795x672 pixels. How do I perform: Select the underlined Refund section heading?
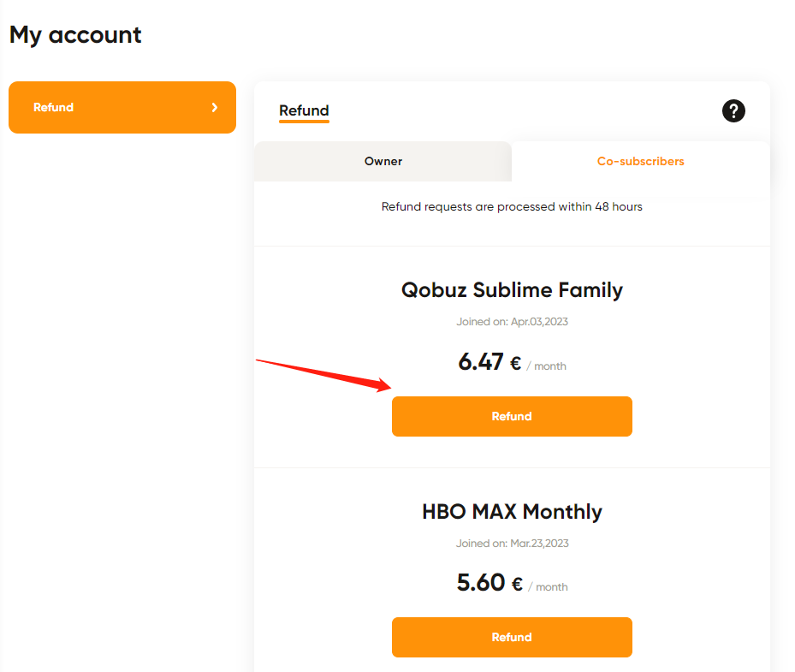point(304,110)
